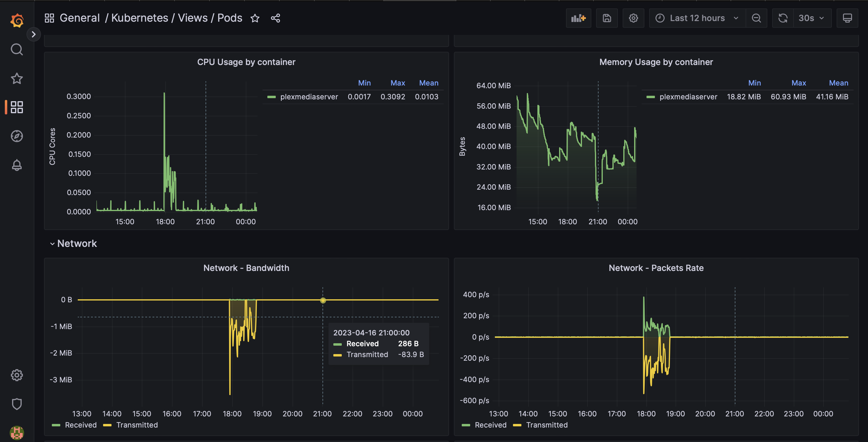Open the Starred dashboards icon
This screenshot has width=868, height=442.
pos(17,79)
